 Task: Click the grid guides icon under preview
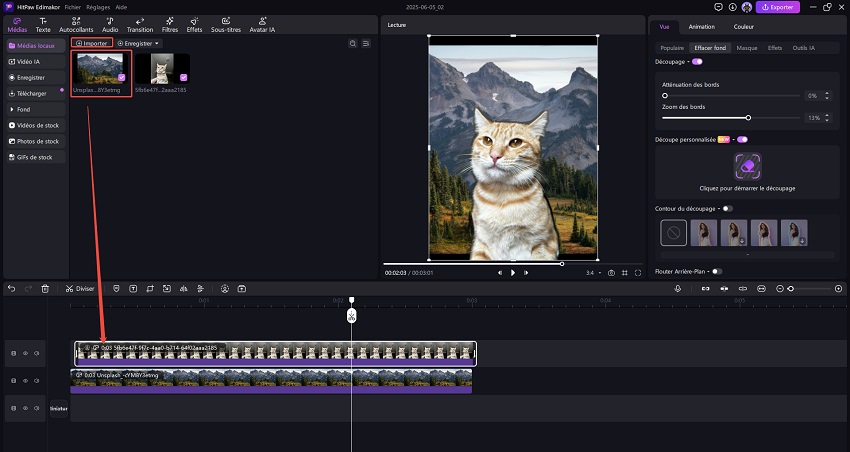point(624,273)
